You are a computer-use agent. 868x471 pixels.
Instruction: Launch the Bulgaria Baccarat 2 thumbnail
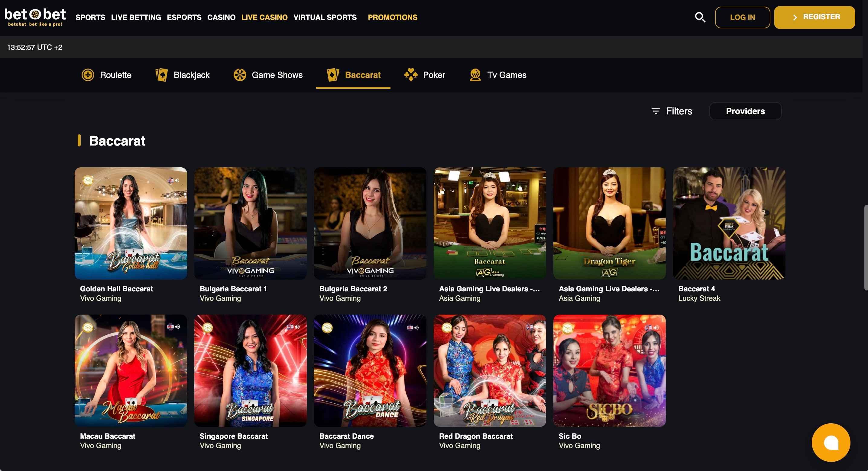(x=370, y=223)
